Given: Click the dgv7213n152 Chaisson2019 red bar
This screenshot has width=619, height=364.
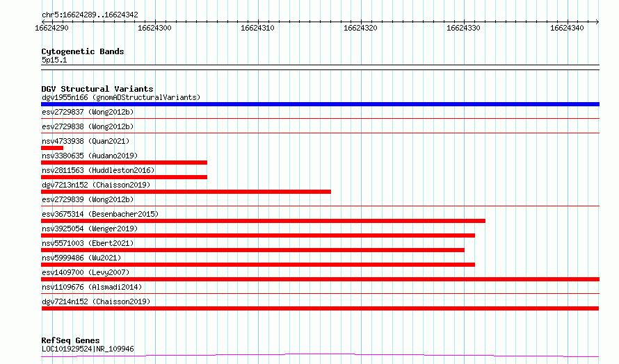Looking at the screenshot, I should tap(186, 192).
